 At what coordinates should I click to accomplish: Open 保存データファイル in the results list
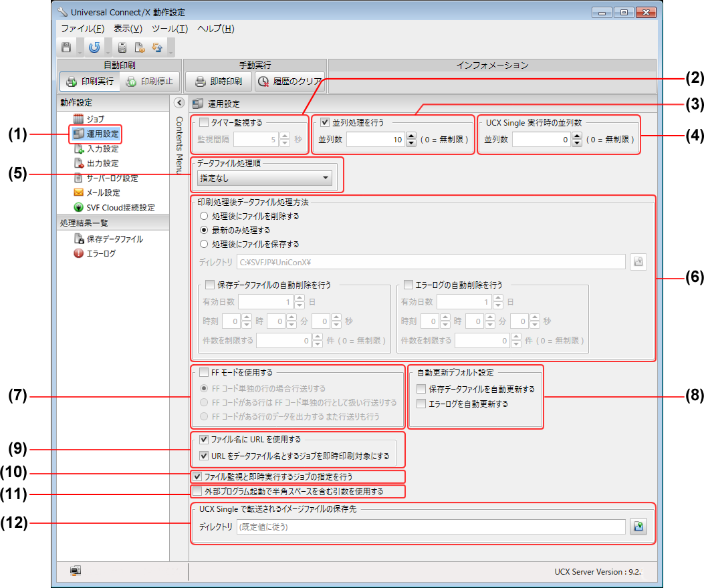108,239
